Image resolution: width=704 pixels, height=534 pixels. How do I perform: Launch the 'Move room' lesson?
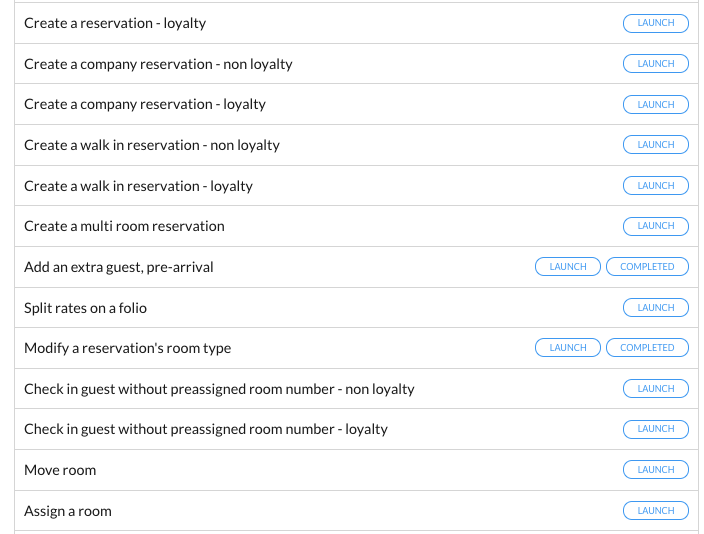[x=655, y=470]
